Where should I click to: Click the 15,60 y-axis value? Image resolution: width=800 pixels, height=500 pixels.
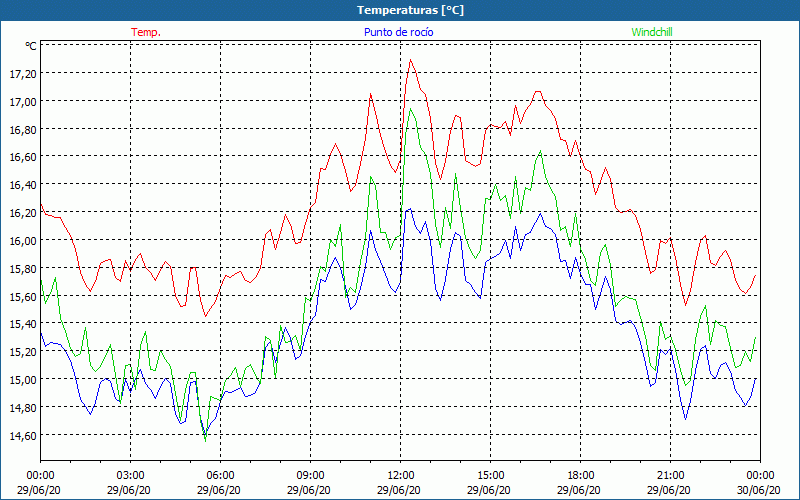click(x=23, y=296)
